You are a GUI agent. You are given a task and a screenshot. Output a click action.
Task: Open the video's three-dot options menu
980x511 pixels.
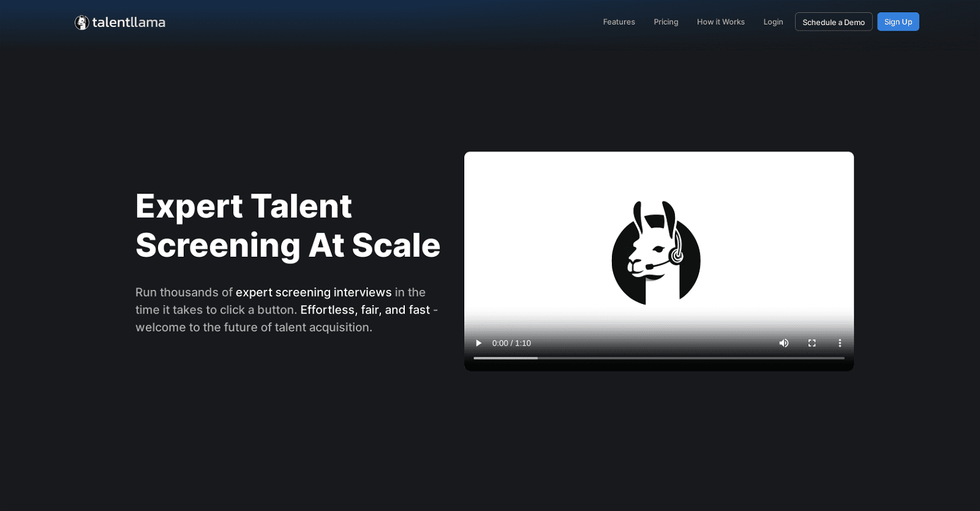click(840, 343)
